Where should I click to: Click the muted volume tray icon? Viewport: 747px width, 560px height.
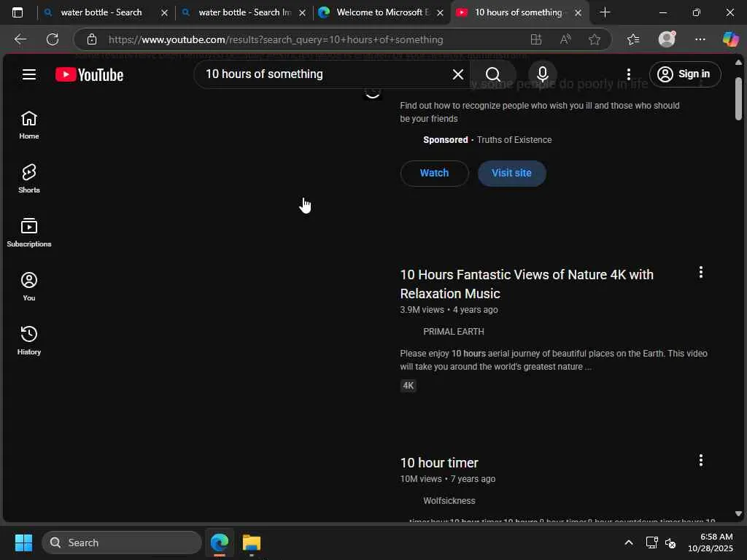tap(670, 542)
